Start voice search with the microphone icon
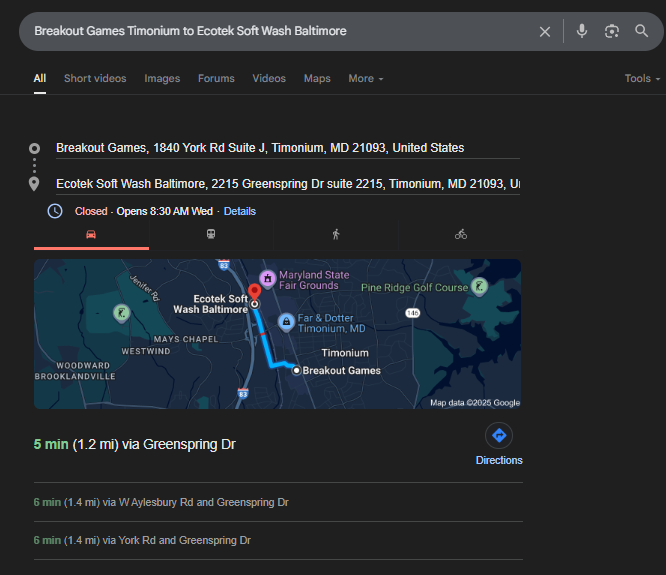This screenshot has width=666, height=575. click(581, 31)
